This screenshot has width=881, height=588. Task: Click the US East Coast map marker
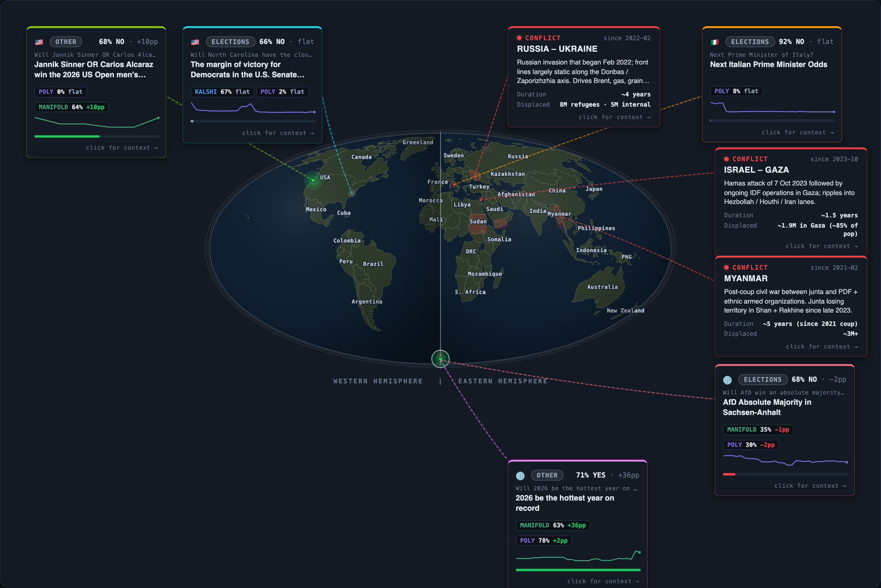(352, 193)
